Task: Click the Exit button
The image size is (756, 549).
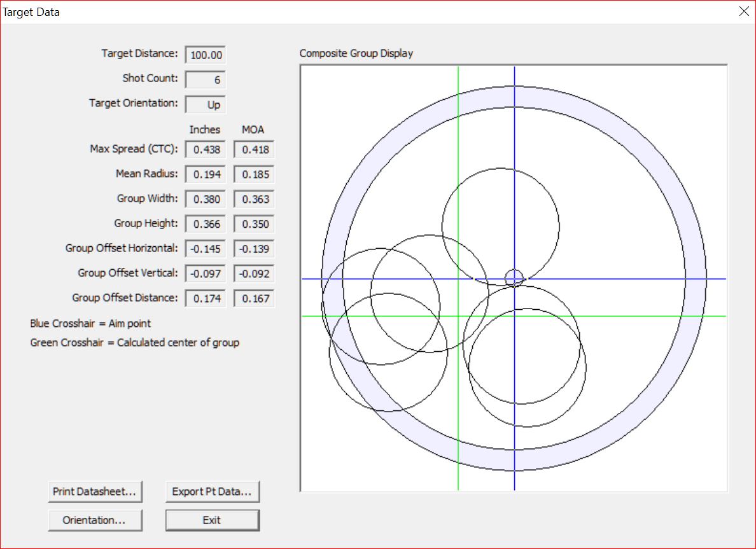Action: (x=213, y=520)
